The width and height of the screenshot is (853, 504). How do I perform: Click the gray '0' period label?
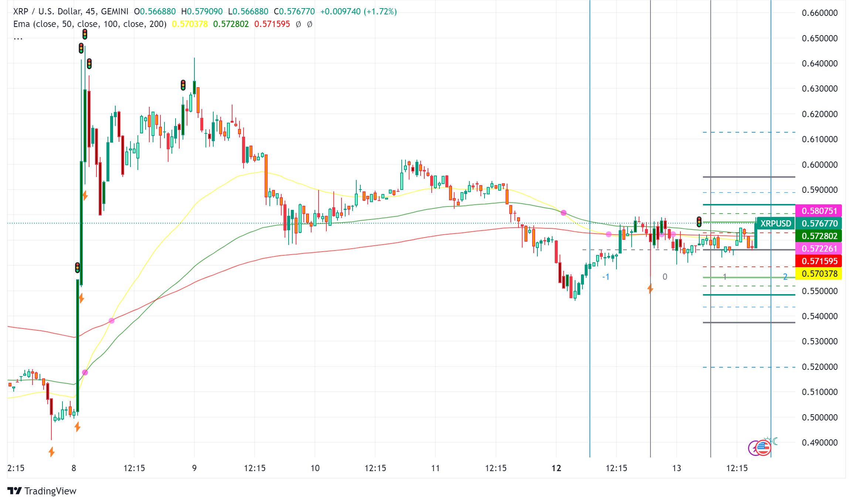pos(665,276)
